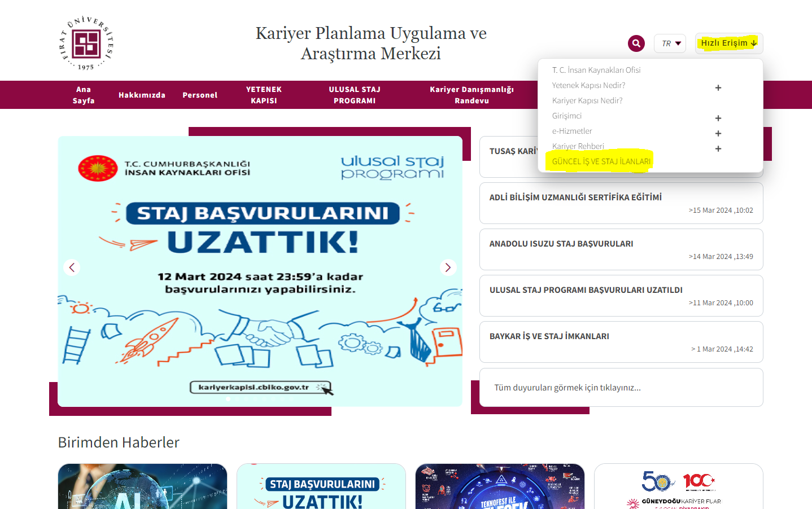Open the search magnifier icon
812x509 pixels.
(636, 43)
